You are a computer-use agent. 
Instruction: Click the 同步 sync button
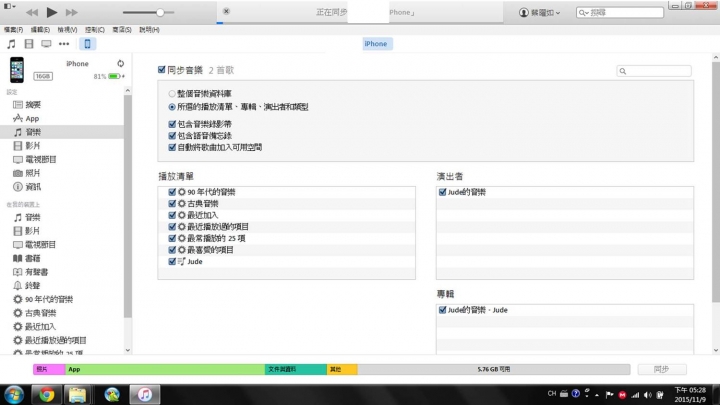662,369
